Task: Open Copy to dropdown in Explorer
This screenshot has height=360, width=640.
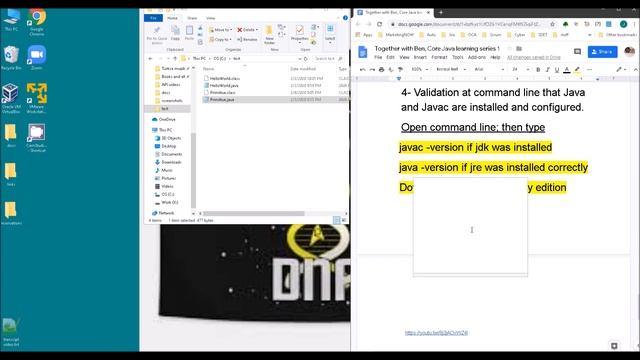Action: (220, 40)
